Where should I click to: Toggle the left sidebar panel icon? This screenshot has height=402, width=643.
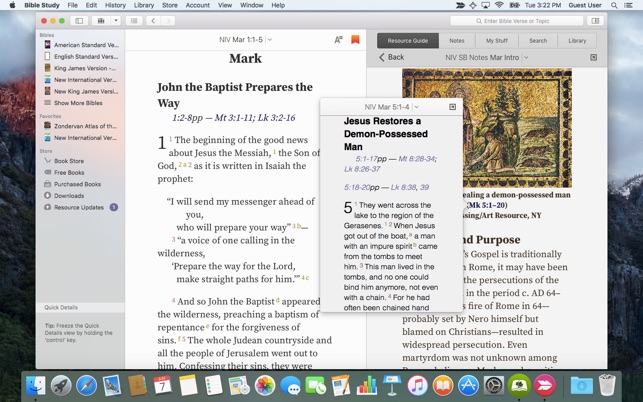click(79, 20)
